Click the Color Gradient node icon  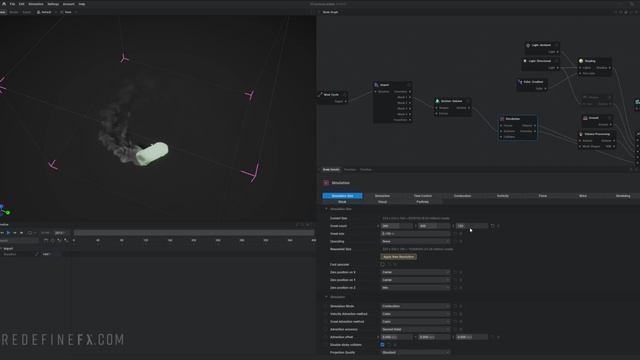click(520, 82)
